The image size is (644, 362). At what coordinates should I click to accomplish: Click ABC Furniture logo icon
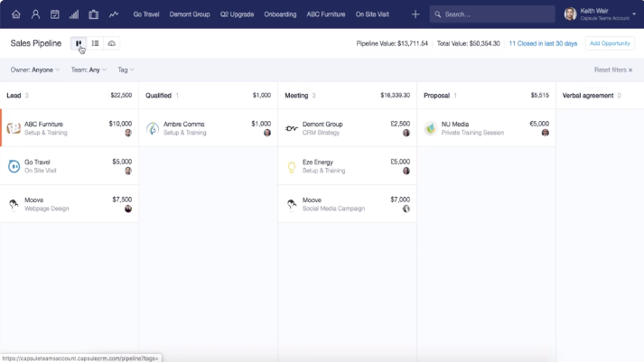(14, 128)
